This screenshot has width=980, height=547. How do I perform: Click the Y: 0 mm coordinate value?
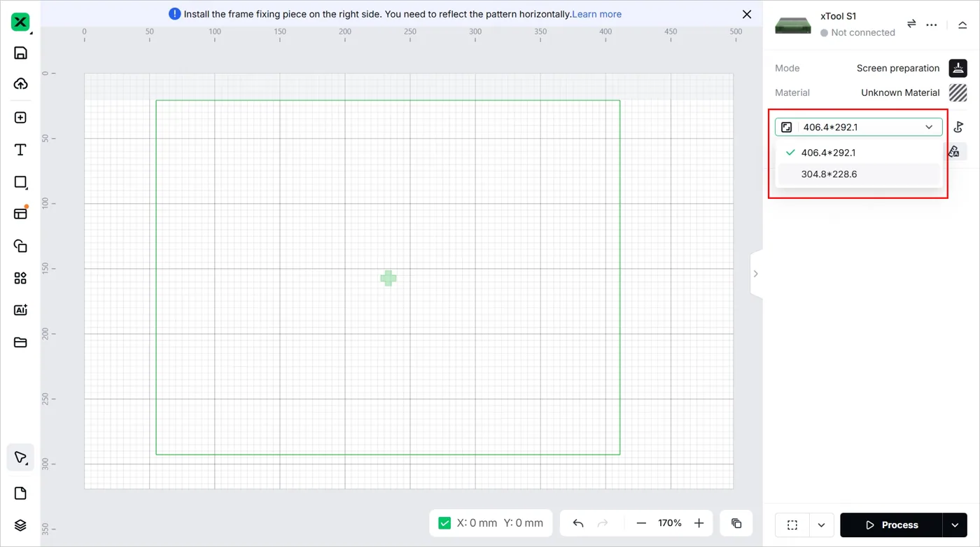(524, 523)
